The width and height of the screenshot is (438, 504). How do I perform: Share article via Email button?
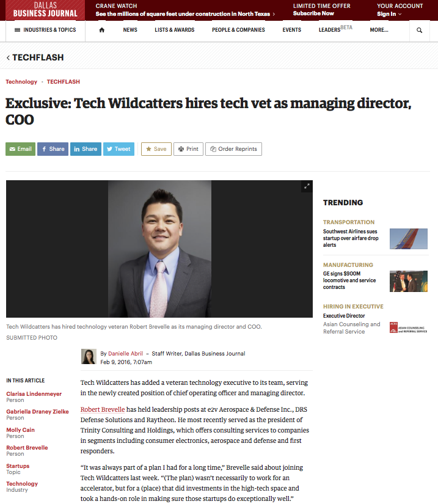pos(21,149)
